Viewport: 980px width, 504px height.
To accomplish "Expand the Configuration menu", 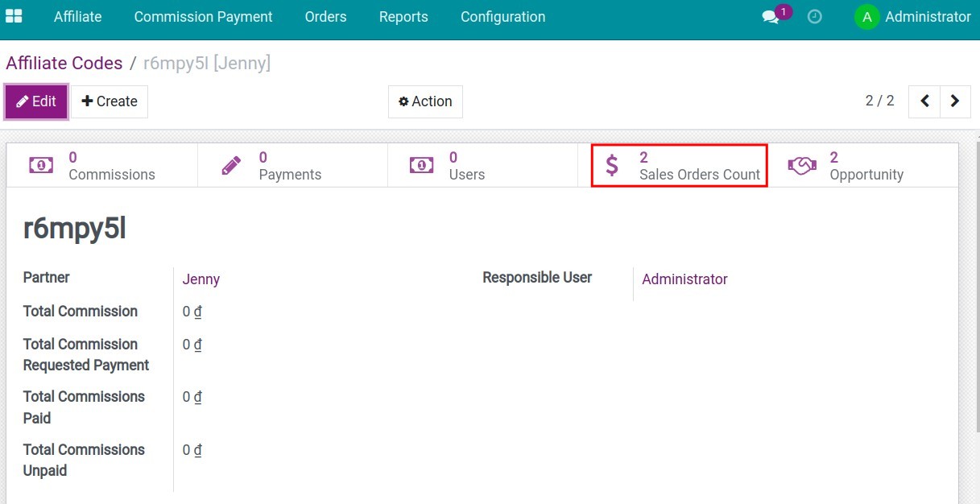I will pos(502,17).
